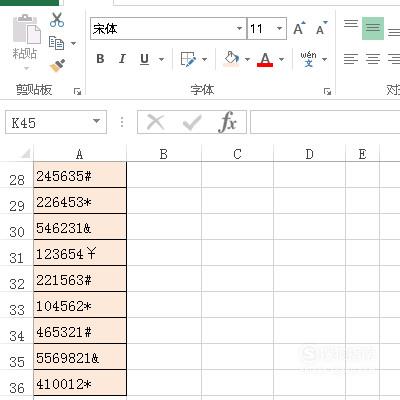Viewport: 400px width, 400px height.
Task: Toggle bold formatting
Action: coord(100,59)
